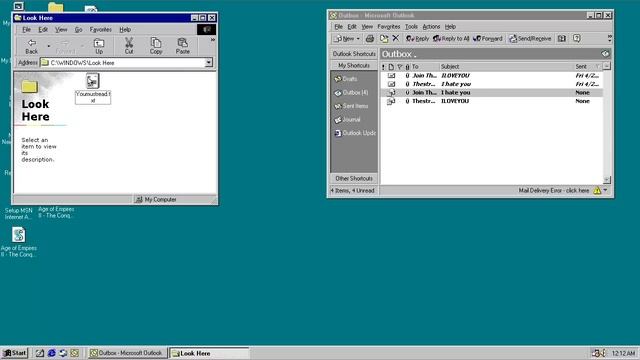Sort by Flag Status column header

[400, 67]
